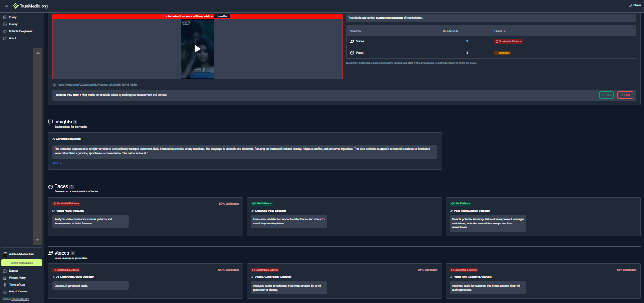Viewport: 644px width, 303px height.
Task: Open History from the sidebar
Action: click(13, 24)
